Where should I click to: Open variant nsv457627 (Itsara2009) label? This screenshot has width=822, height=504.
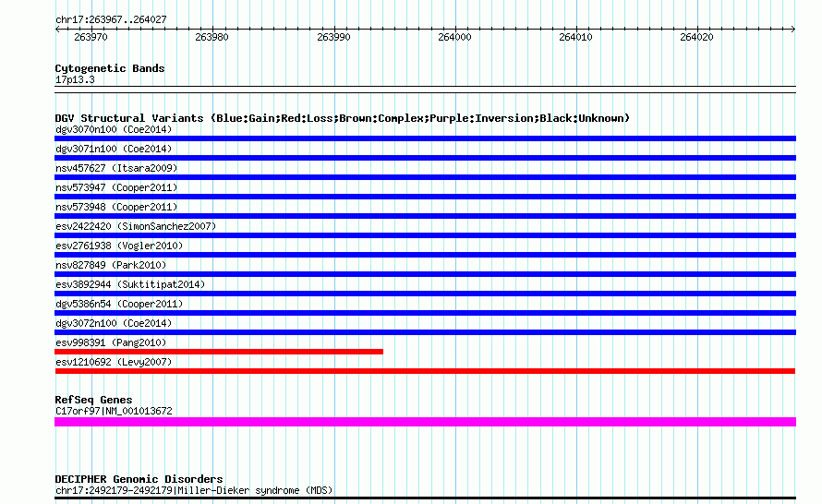pyautogui.click(x=116, y=168)
